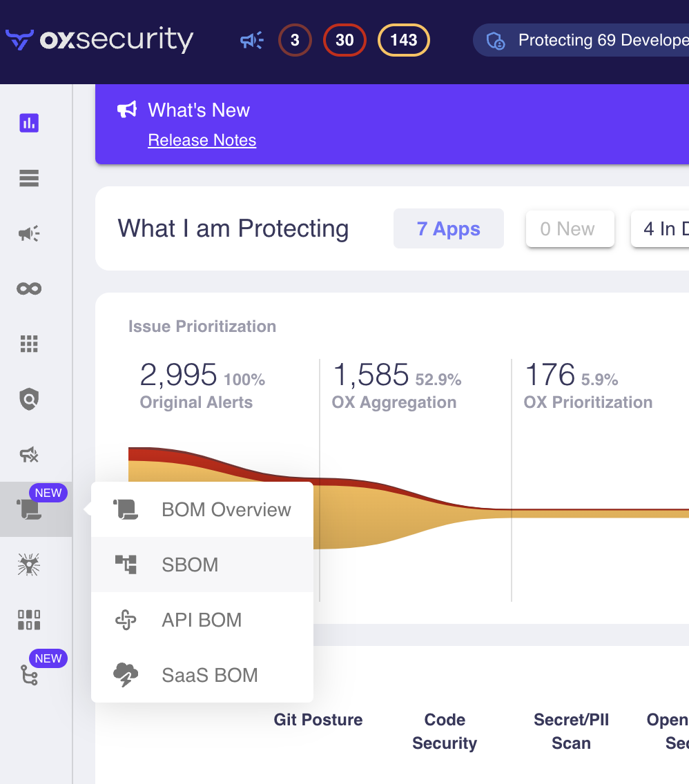The height and width of the screenshot is (784, 689).
Task: Open the branch workflow icon marked NEW
Action: tap(29, 675)
